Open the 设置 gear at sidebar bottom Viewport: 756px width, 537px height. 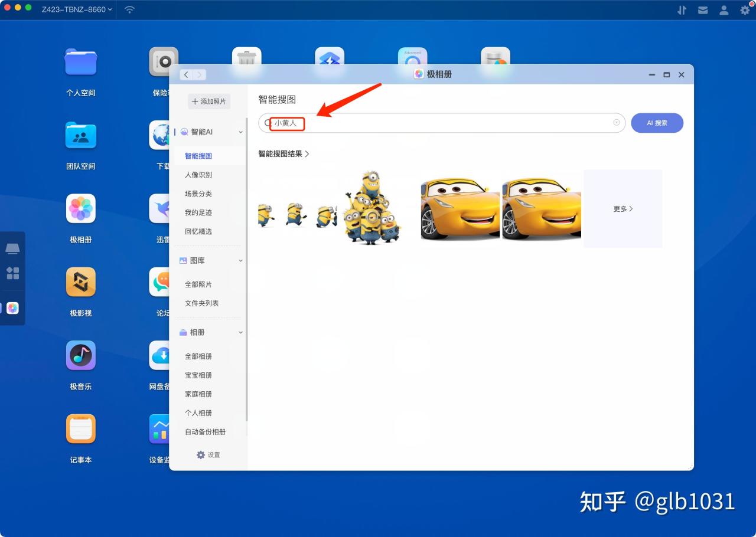pyautogui.click(x=208, y=454)
